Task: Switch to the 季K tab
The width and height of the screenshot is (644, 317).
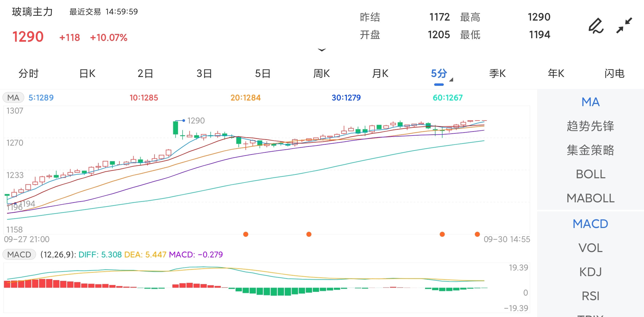Action: click(x=498, y=74)
